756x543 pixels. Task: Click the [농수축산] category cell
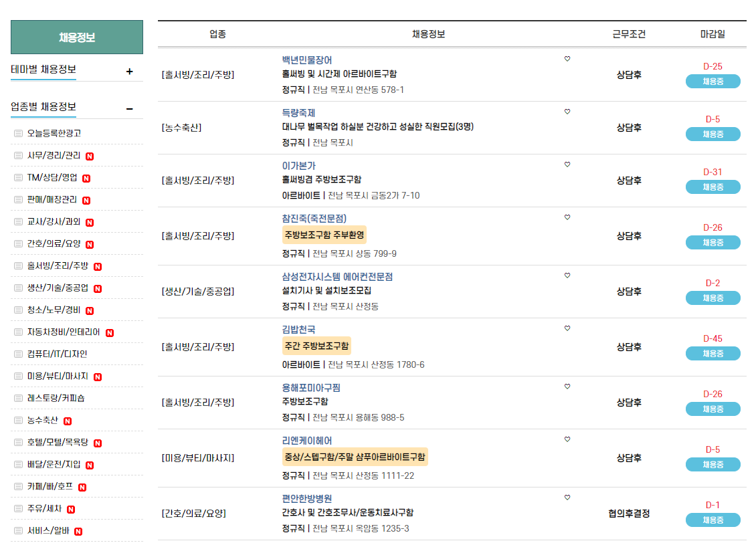click(x=181, y=128)
